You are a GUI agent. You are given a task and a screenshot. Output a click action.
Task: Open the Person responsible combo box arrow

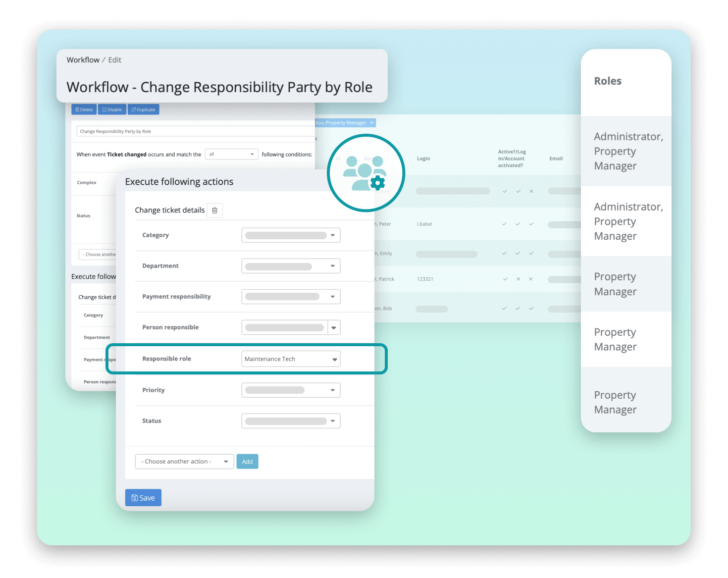point(334,327)
